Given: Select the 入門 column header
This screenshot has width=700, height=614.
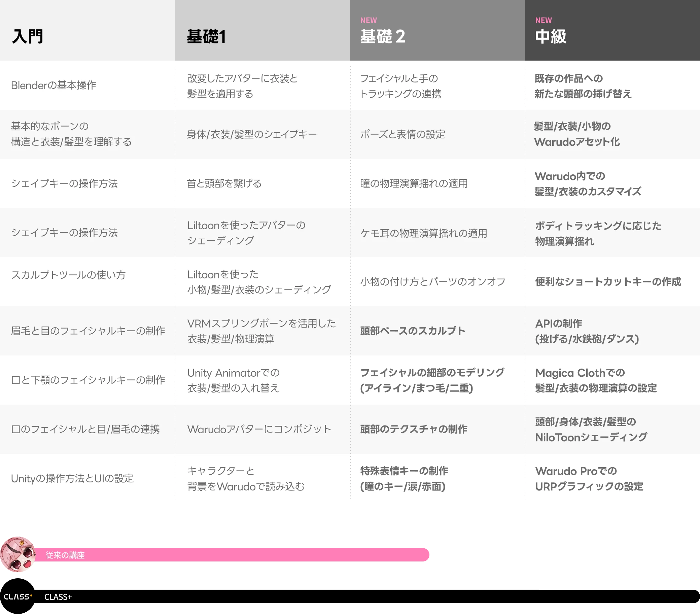Looking at the screenshot, I should pos(87,30).
